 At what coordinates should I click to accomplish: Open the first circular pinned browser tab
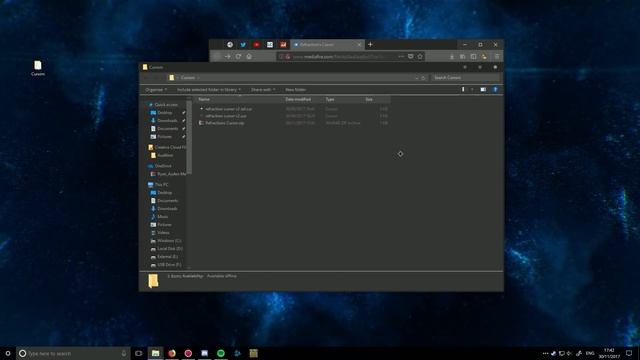230,44
